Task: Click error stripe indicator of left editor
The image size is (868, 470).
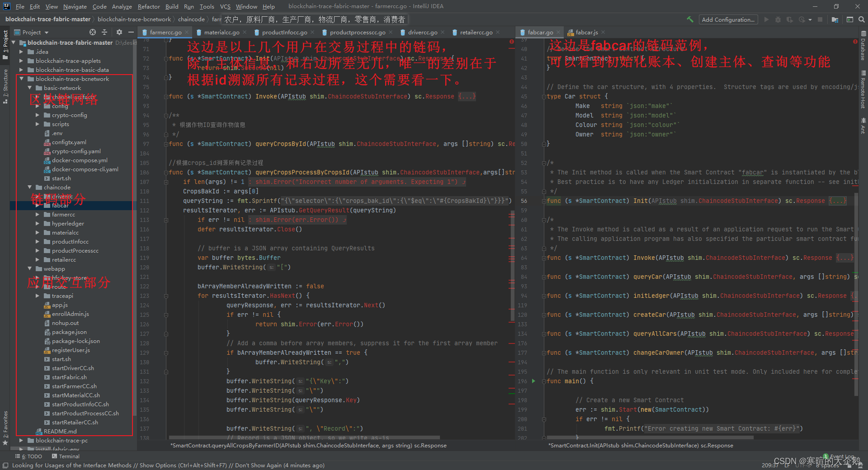Action: click(512, 42)
